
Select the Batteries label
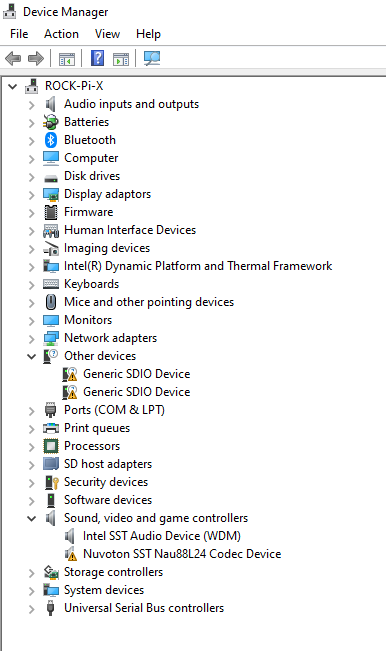coord(86,122)
